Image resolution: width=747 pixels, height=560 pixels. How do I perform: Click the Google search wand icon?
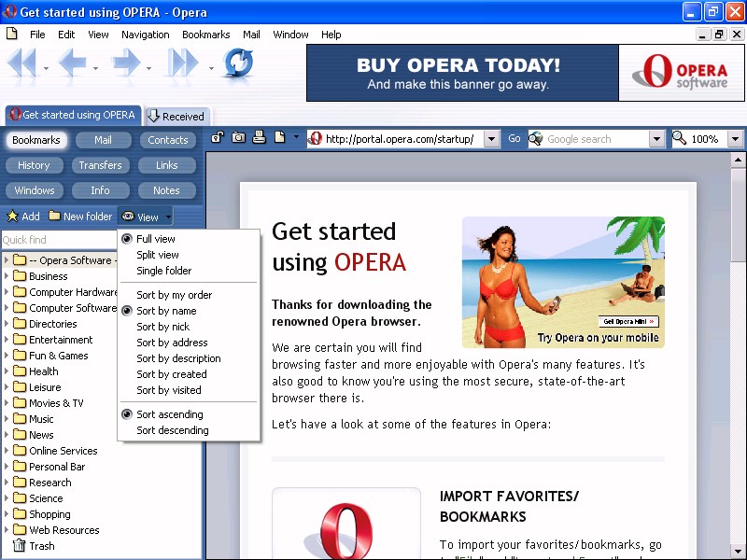[x=536, y=138]
